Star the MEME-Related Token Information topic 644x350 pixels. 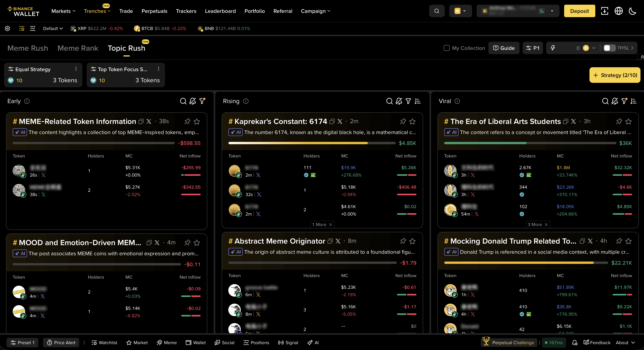[197, 122]
